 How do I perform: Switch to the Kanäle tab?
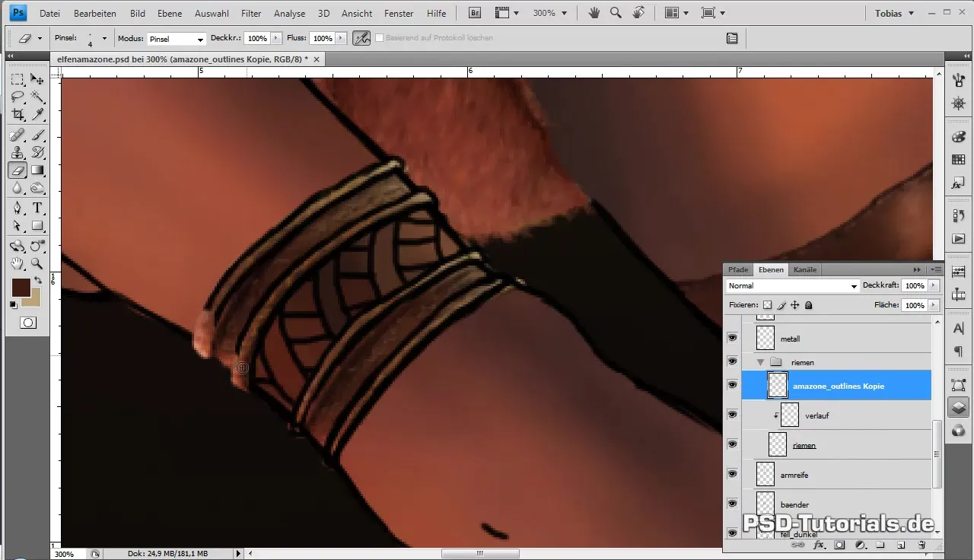[805, 269]
